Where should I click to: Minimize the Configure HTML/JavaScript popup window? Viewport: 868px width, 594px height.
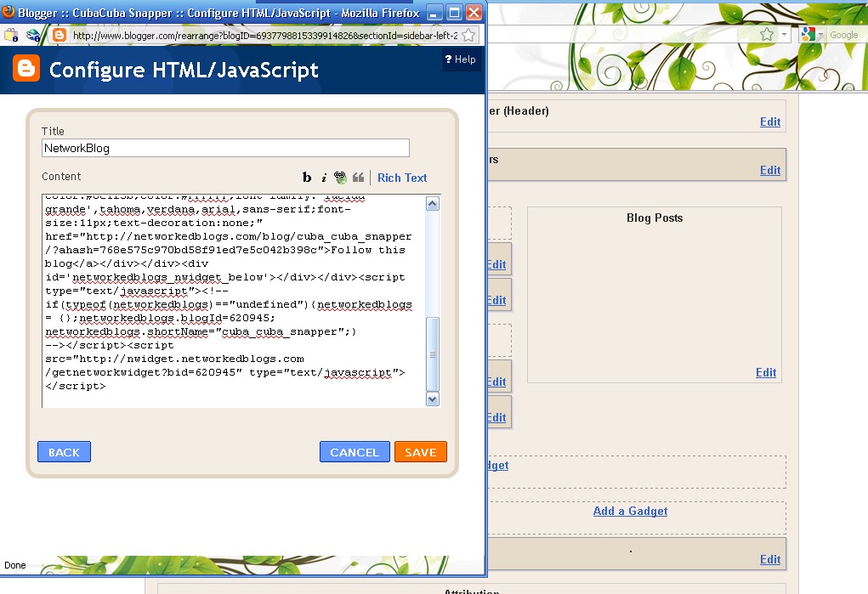[x=434, y=12]
